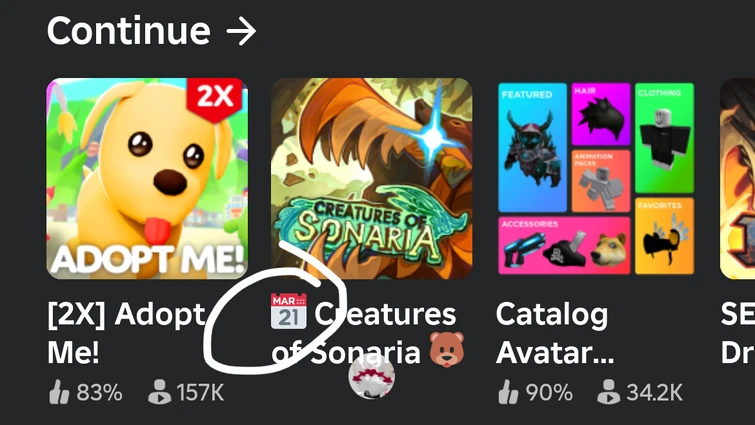Select the Accessories tile in Catalog thumbnail

point(564,245)
